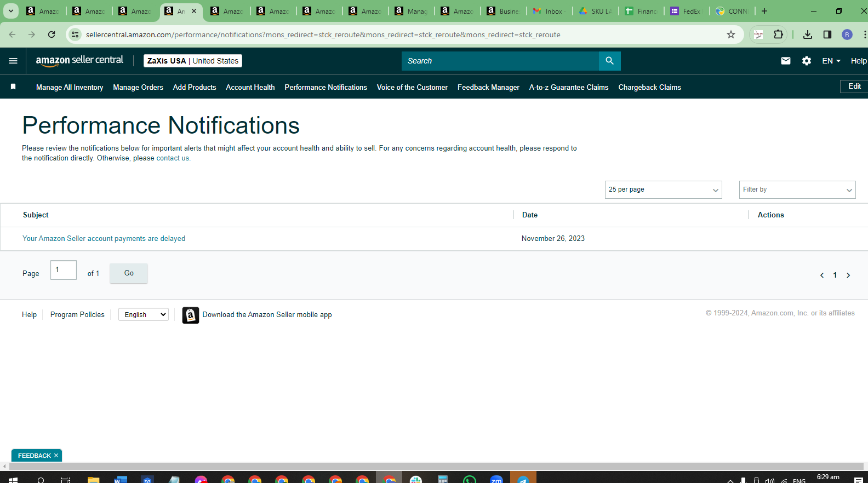Open Performance Notifications menu item
Viewport: 868px width, 483px height.
326,87
